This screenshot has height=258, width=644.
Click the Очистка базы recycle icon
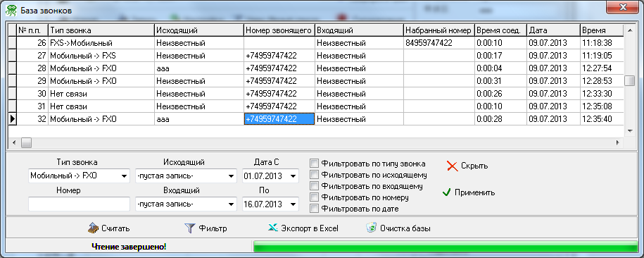click(372, 228)
